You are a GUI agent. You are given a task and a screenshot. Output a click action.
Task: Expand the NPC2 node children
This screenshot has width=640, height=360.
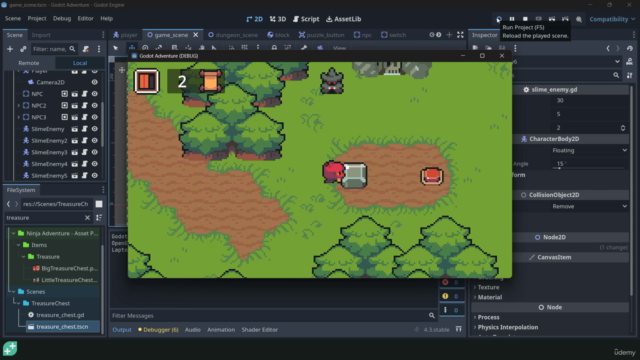(x=18, y=105)
